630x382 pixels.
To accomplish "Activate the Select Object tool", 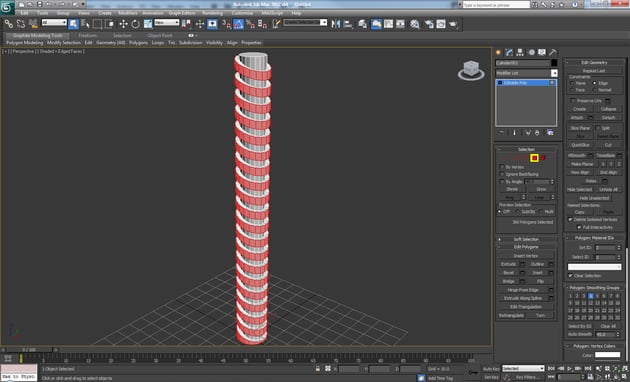I will pos(74,24).
